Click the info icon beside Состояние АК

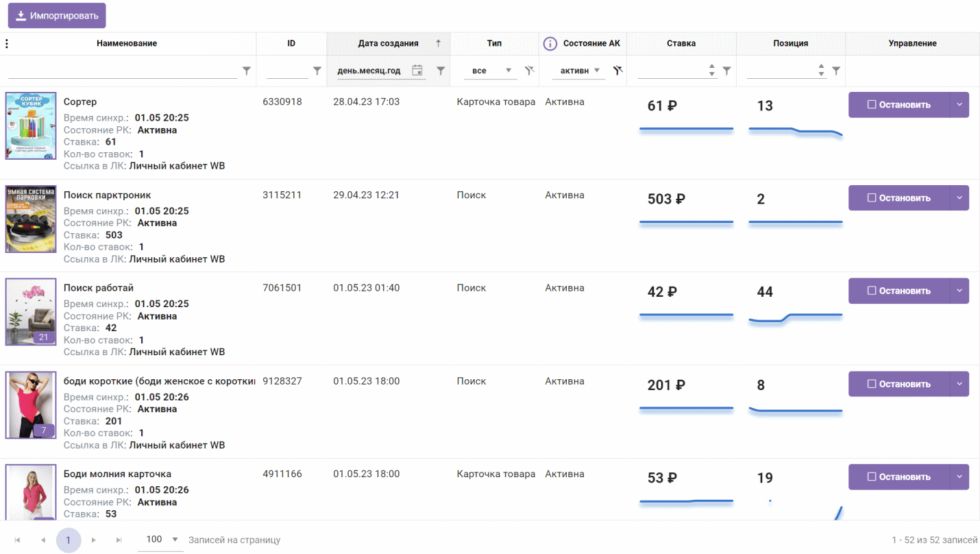(550, 44)
